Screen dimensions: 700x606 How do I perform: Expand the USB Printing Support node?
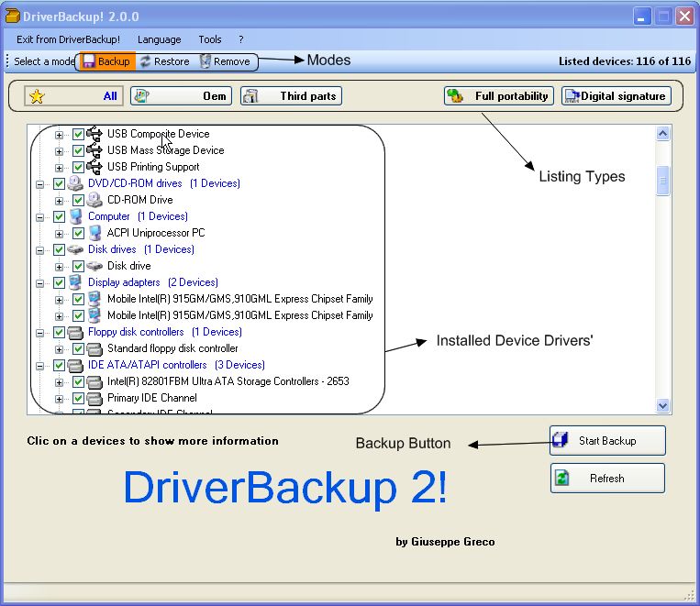[x=59, y=168]
